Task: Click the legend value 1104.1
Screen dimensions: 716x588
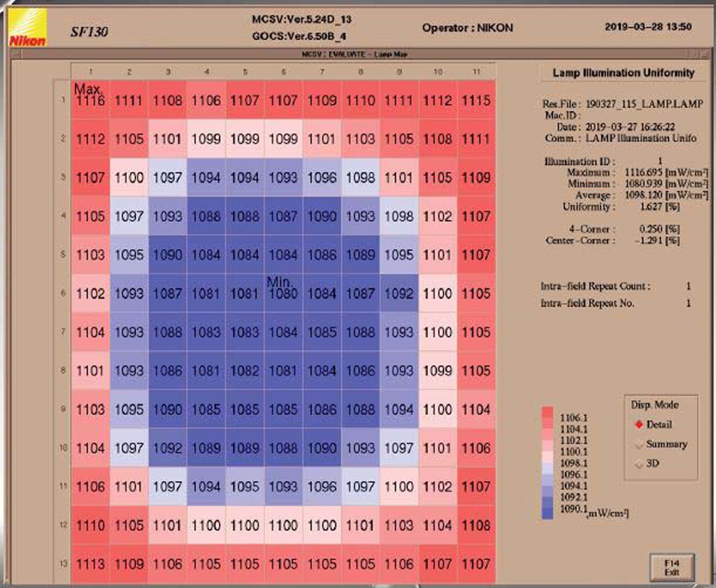Action: point(574,429)
